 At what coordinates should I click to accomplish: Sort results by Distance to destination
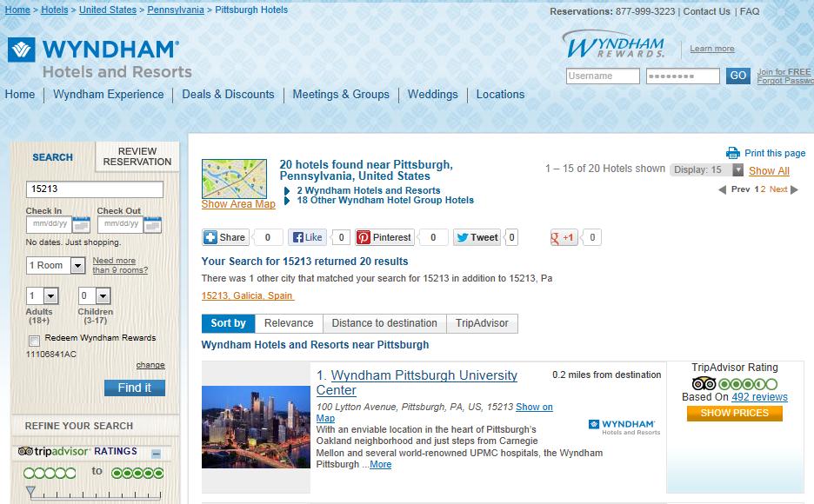pos(384,323)
